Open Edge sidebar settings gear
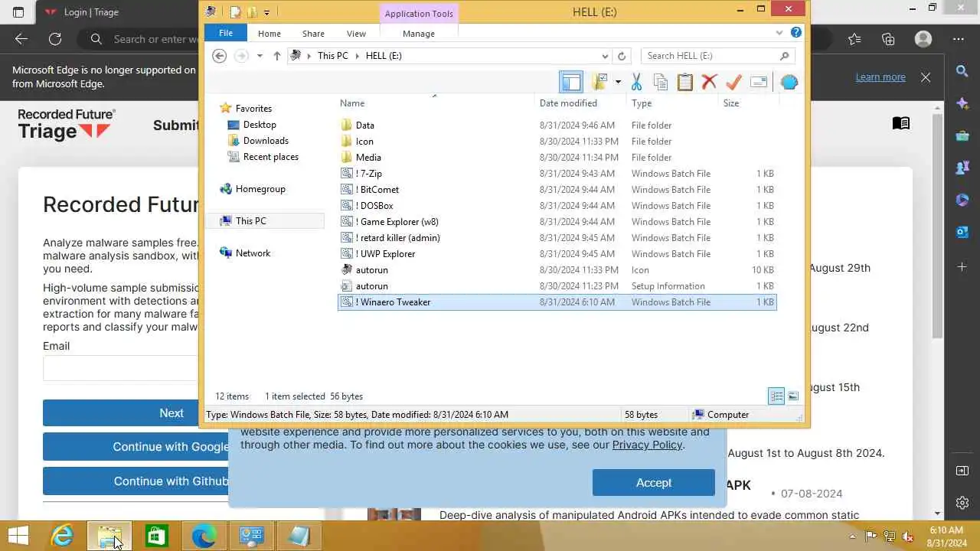This screenshot has width=980, height=551. tap(962, 503)
